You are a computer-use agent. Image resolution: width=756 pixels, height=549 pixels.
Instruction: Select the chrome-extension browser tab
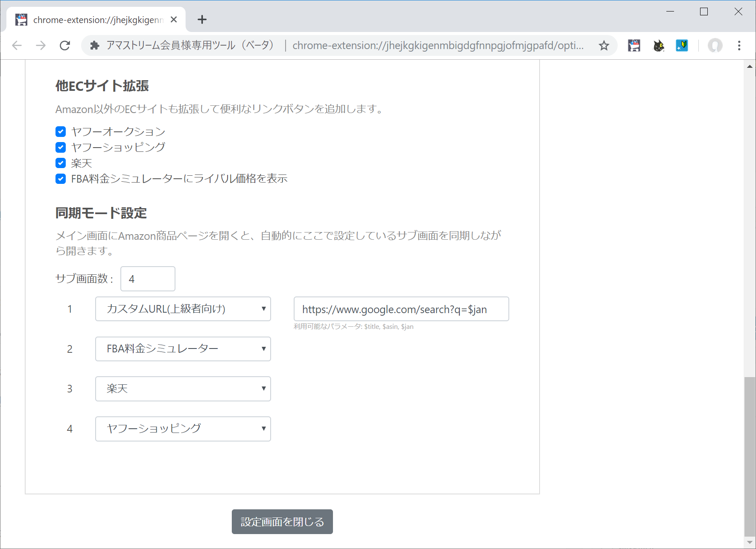(x=96, y=20)
